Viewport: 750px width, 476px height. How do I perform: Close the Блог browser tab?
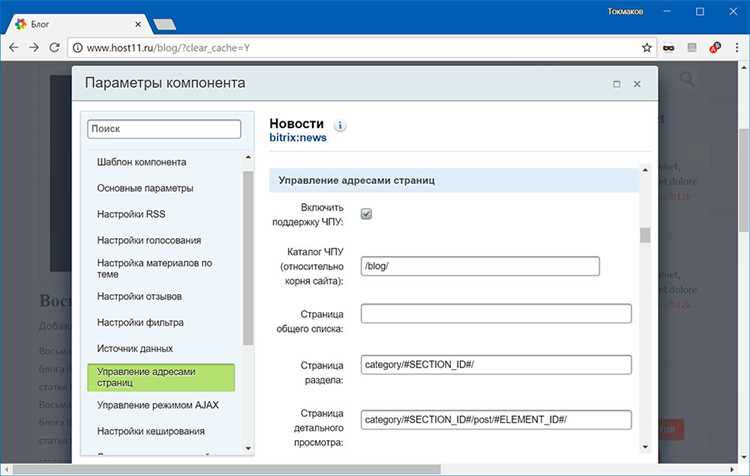[138, 24]
